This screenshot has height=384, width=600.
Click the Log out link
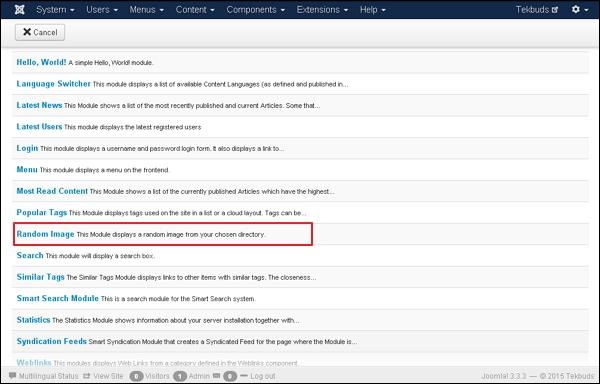pos(263,376)
